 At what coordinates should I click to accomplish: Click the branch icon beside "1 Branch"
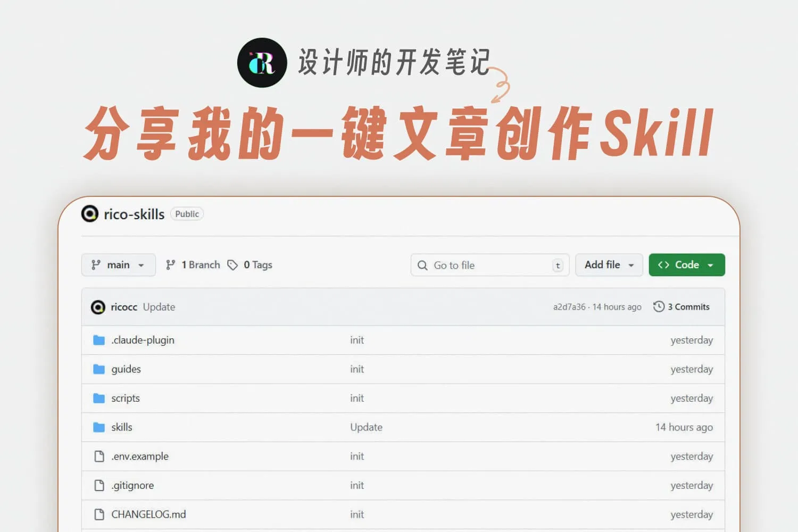click(x=171, y=264)
